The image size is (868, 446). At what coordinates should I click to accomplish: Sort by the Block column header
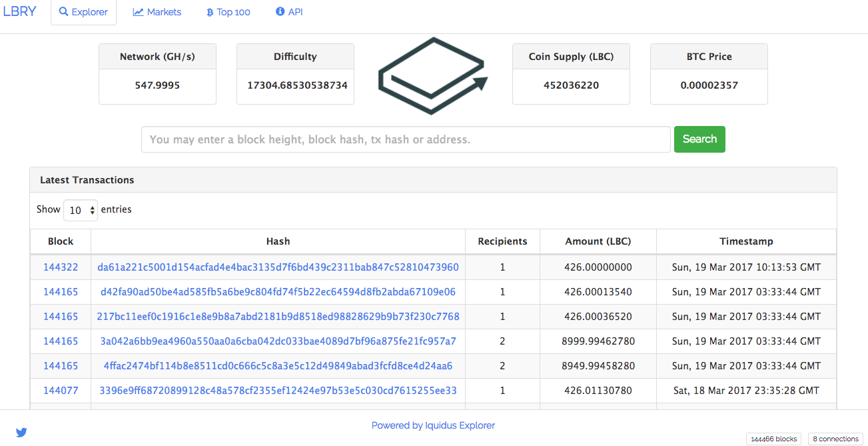click(x=61, y=241)
